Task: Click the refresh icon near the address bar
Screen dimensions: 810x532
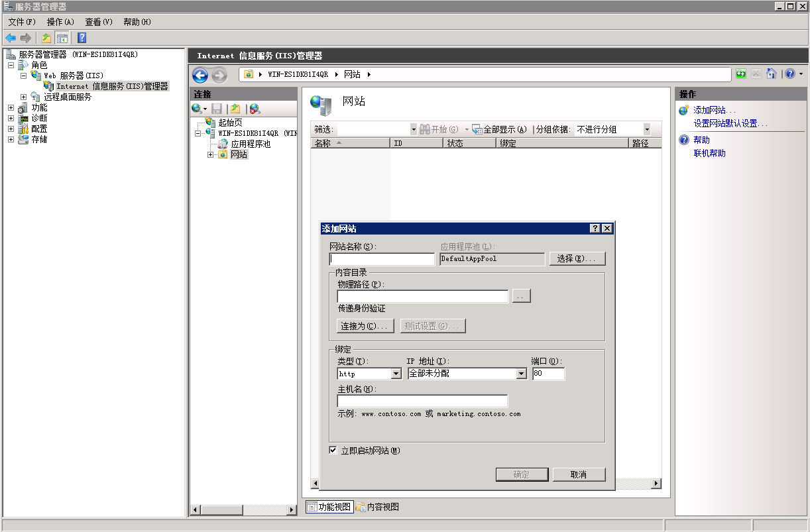Action: (740, 74)
